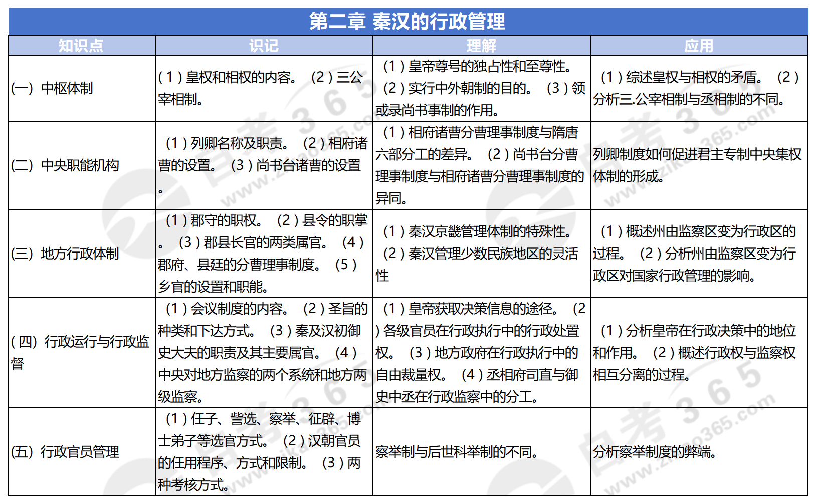816x504 pixels.
Task: Click the title 第二章 秦汉的行政管理
Action: point(407,22)
